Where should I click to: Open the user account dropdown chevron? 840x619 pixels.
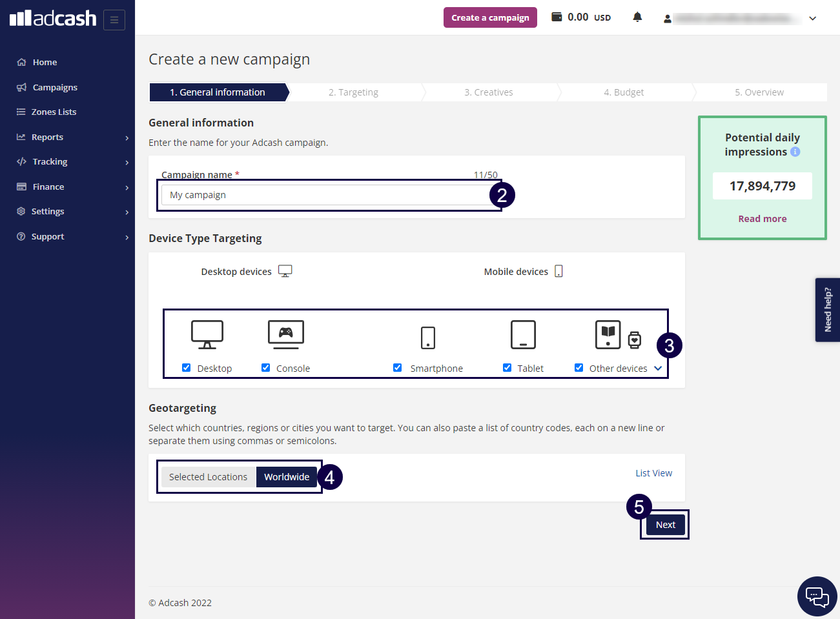(813, 19)
